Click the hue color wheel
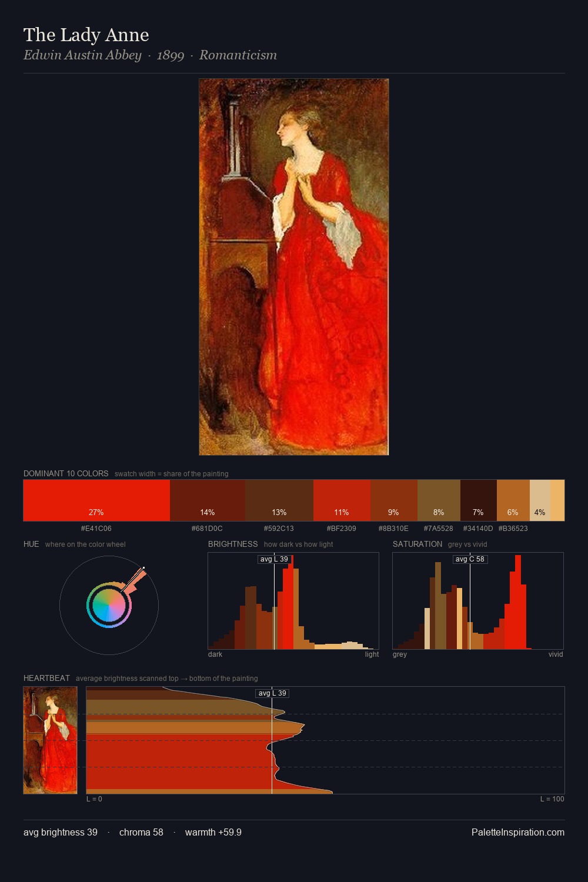 109,605
